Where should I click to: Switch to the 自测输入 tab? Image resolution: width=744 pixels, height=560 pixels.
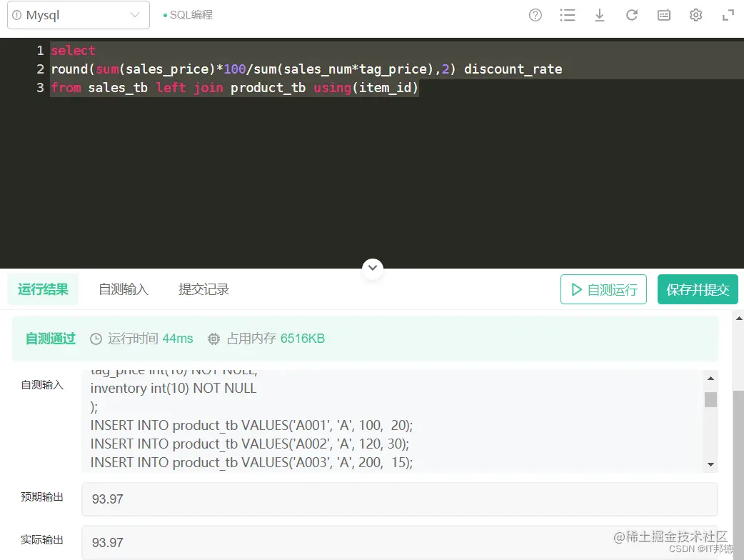[124, 289]
